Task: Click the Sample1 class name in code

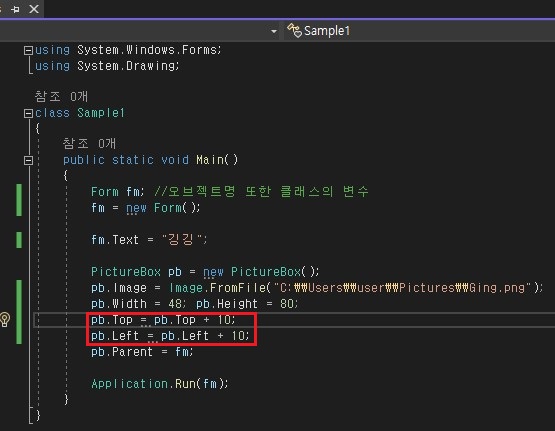Action: [x=101, y=113]
